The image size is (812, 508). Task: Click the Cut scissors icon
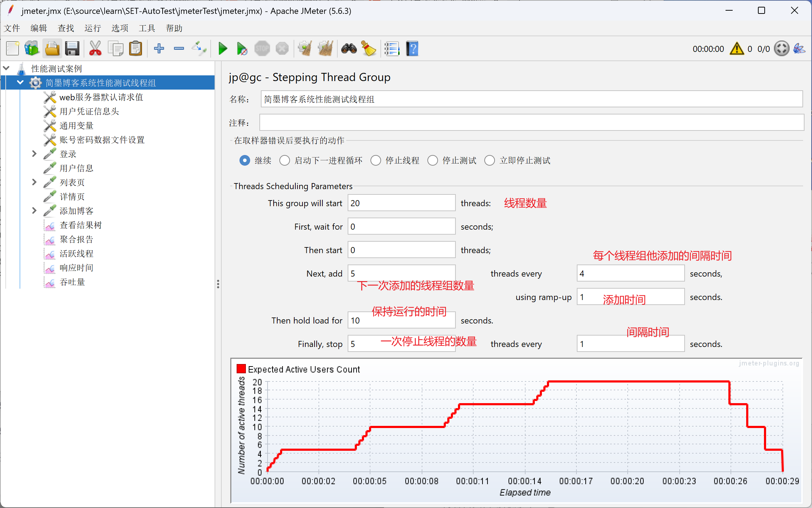[x=95, y=48]
